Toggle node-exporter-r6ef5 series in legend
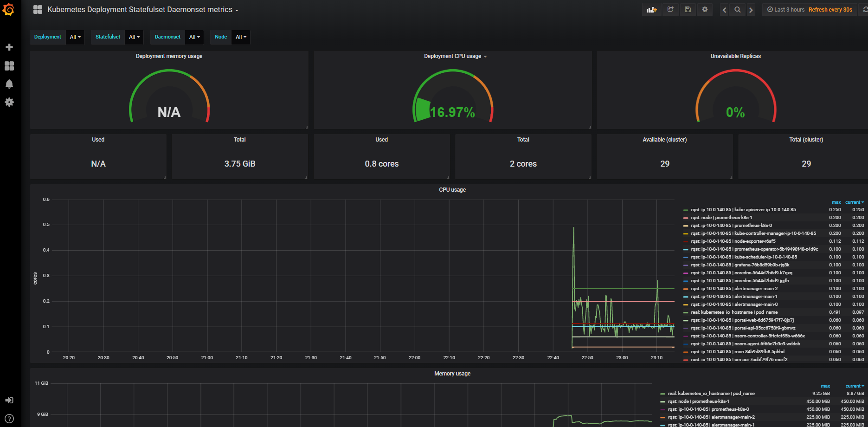 click(733, 241)
